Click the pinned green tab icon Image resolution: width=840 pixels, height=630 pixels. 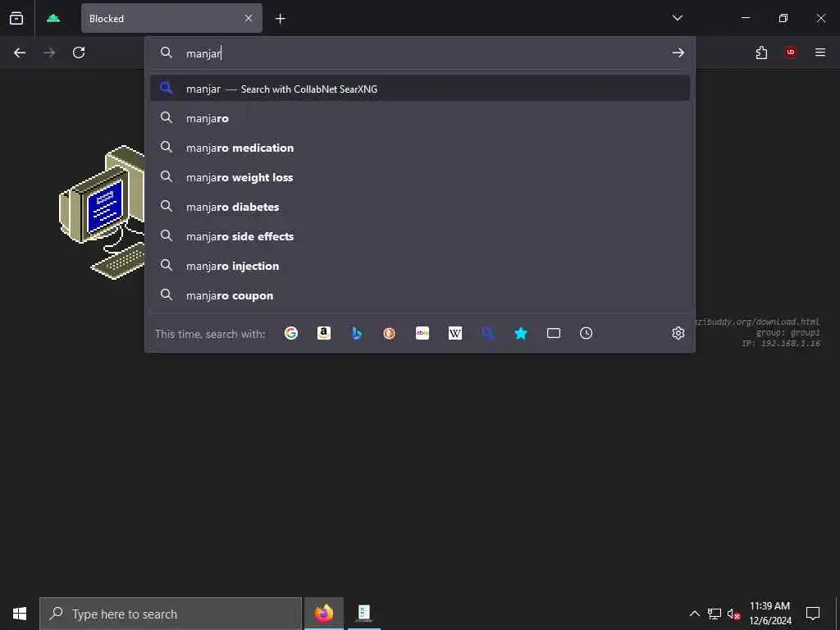point(53,18)
